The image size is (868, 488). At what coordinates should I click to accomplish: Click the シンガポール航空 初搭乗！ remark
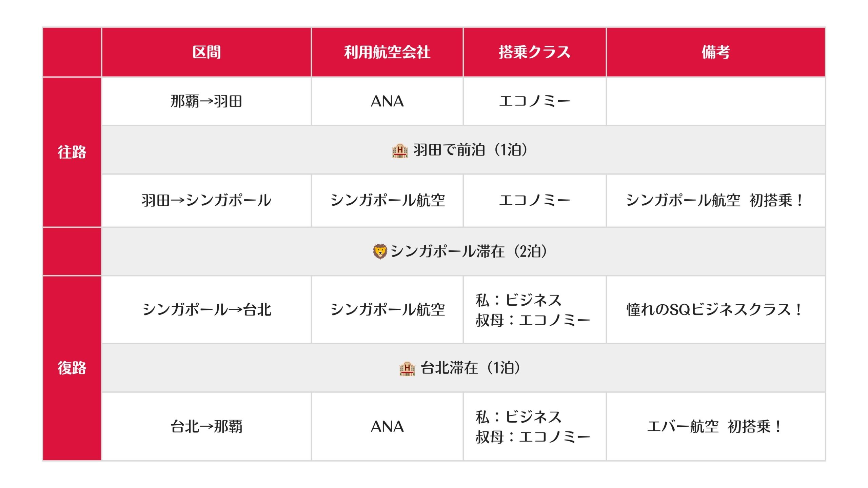point(715,200)
